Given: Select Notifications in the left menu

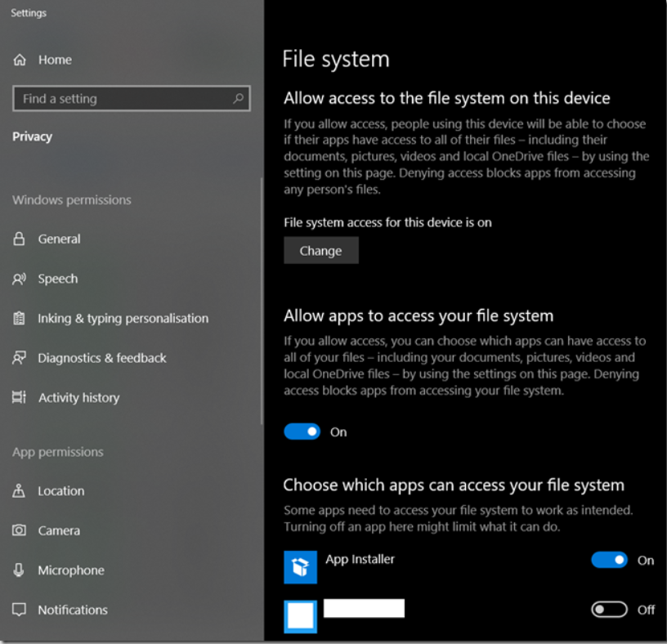Looking at the screenshot, I should [72, 610].
